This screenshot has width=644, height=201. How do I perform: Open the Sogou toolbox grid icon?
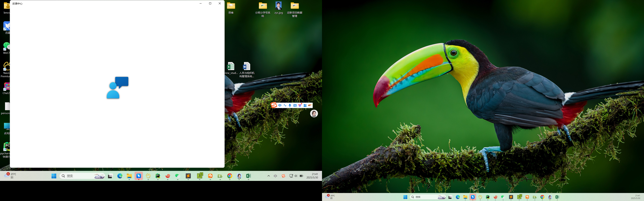[305, 105]
